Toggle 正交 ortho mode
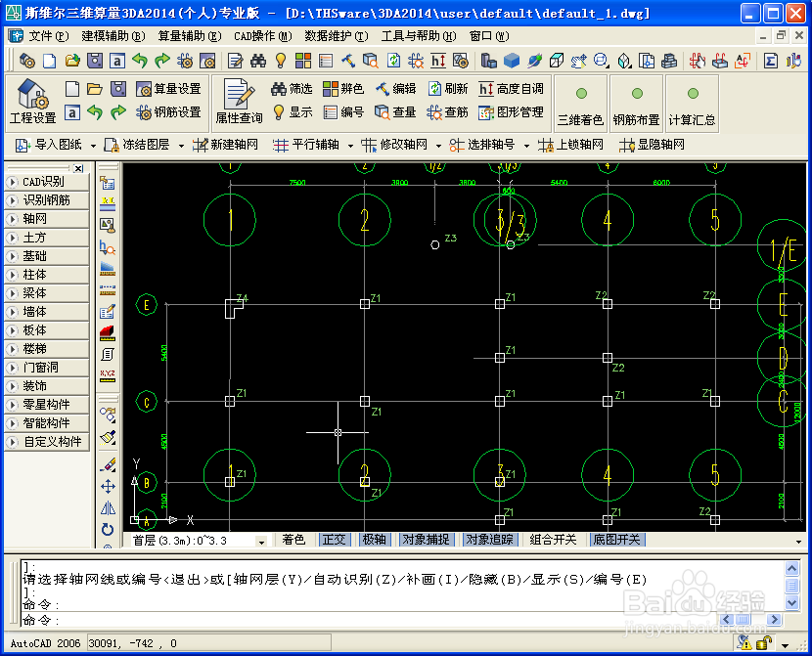The width and height of the screenshot is (812, 656). pyautogui.click(x=334, y=540)
